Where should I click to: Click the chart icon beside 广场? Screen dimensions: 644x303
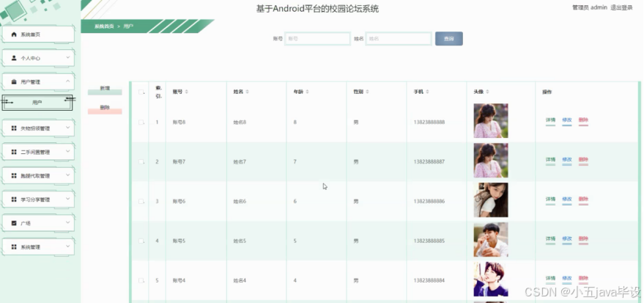point(14,223)
